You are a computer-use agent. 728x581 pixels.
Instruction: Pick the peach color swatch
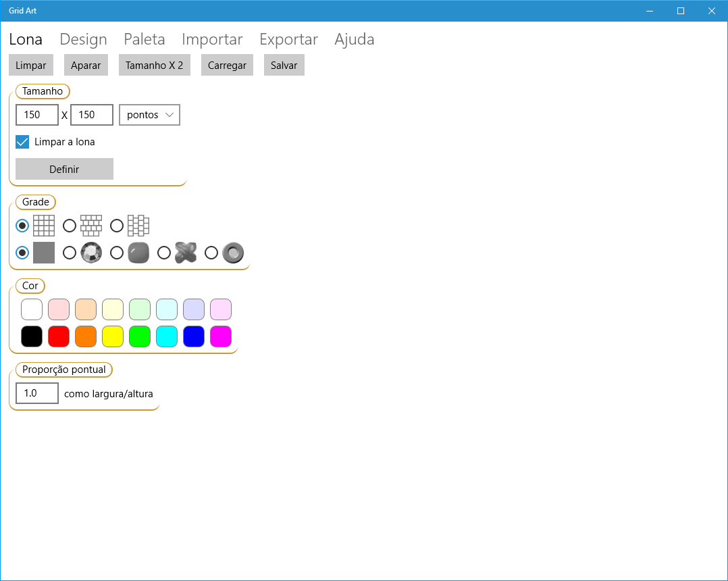coord(86,309)
